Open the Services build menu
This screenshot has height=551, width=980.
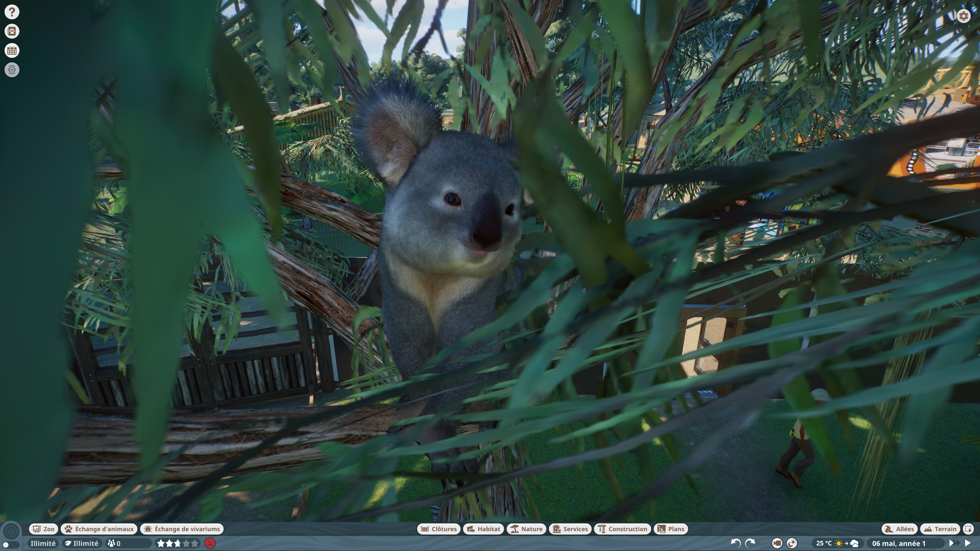coord(570,529)
